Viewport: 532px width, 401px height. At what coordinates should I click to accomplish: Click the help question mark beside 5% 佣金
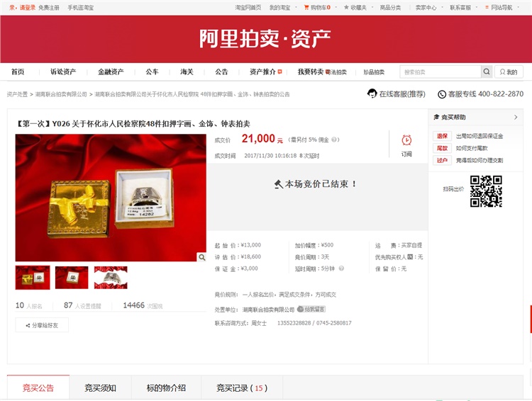pos(334,140)
